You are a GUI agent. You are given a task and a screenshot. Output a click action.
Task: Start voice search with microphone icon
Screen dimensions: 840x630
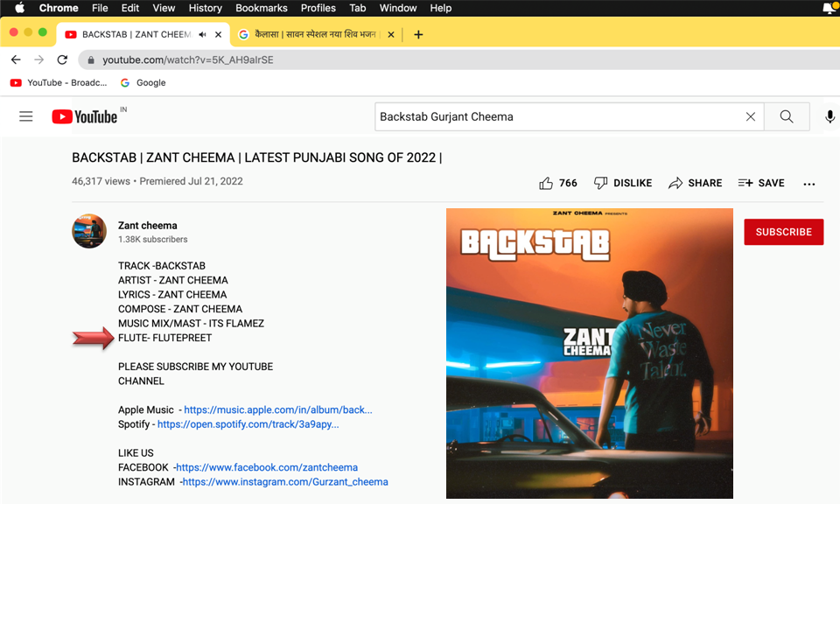(829, 116)
